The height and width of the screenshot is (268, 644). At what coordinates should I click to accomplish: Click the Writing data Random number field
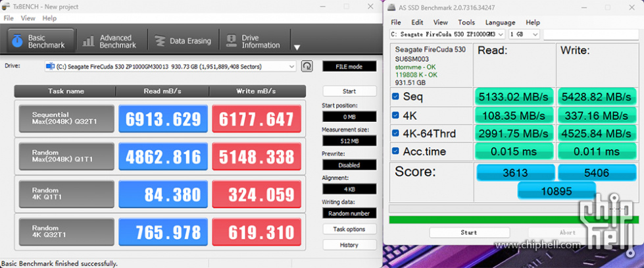pyautogui.click(x=349, y=213)
